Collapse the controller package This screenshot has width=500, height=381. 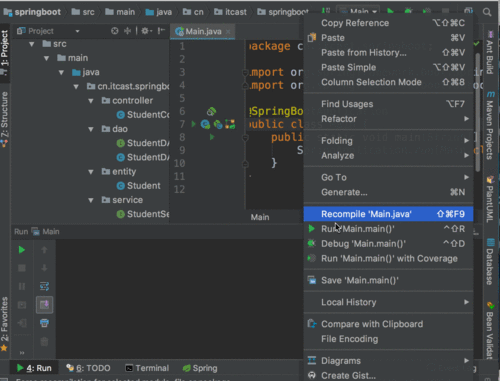[91, 101]
